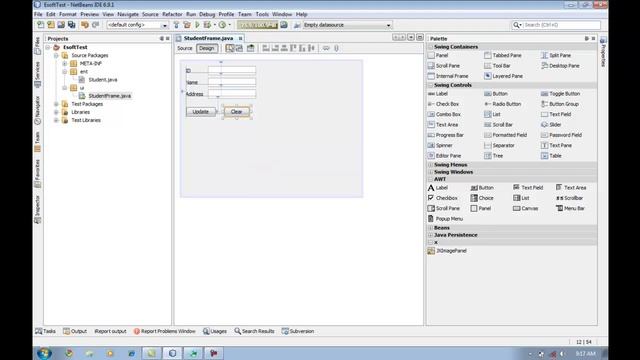Select the Check Box palette component
This screenshot has width=640, height=360.
point(443,104)
